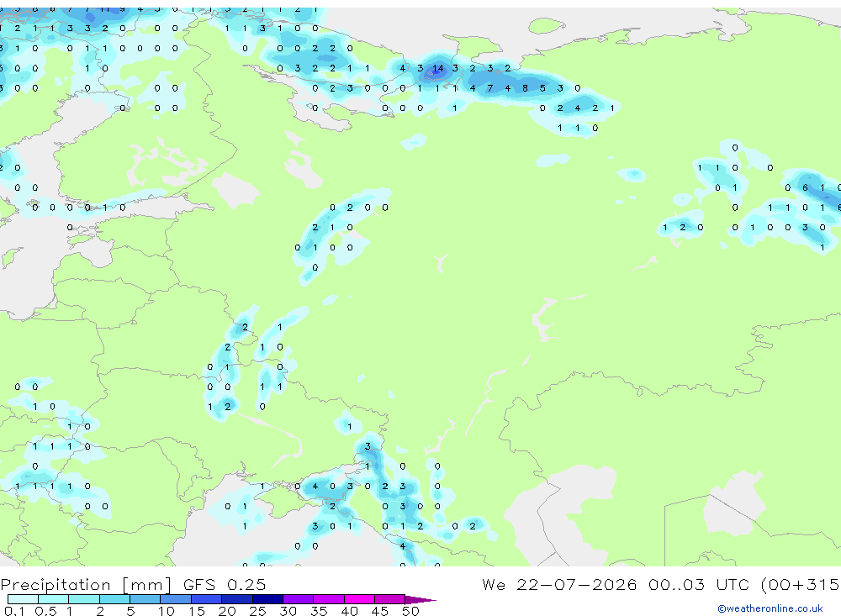
Task: Select the '22-07-2026' forecast date text
Action: pyautogui.click(x=577, y=584)
